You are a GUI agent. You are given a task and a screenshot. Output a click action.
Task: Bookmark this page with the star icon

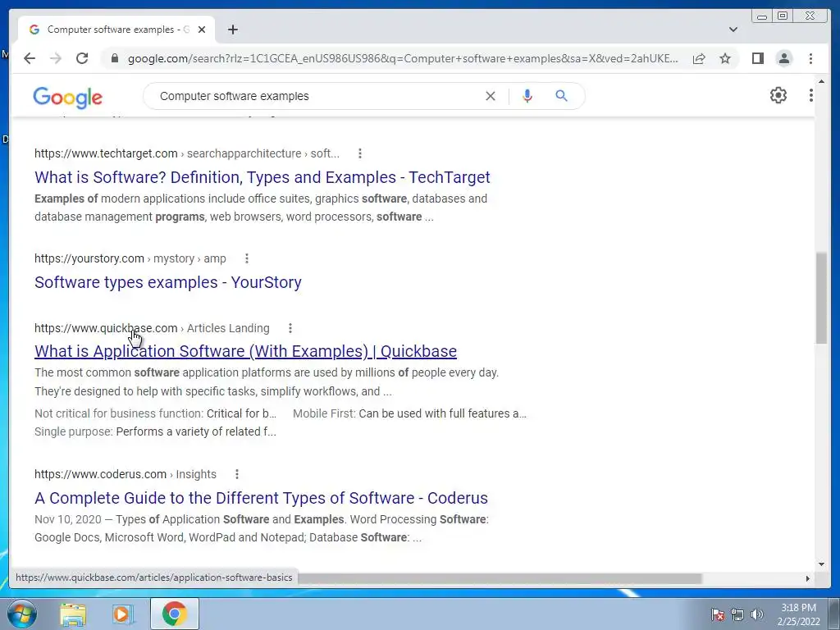pyautogui.click(x=725, y=58)
